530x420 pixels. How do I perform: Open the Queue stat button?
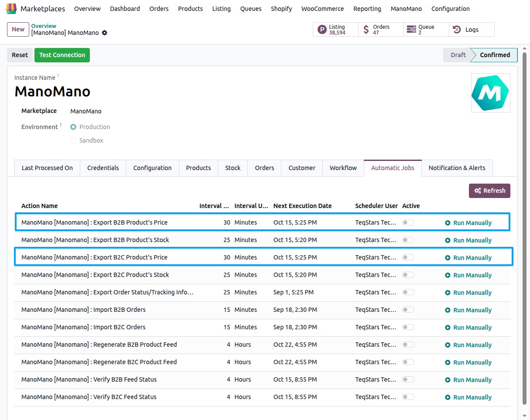(x=426, y=30)
